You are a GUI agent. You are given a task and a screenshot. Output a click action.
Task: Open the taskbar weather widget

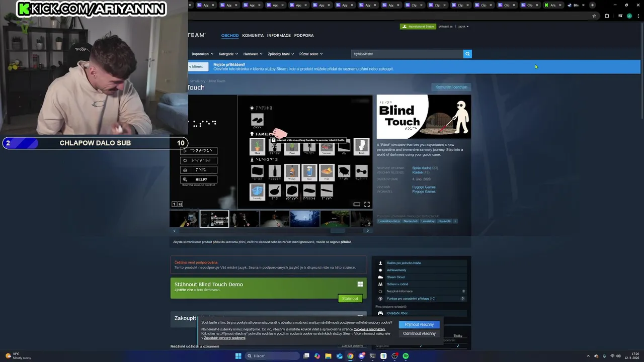click(x=18, y=356)
